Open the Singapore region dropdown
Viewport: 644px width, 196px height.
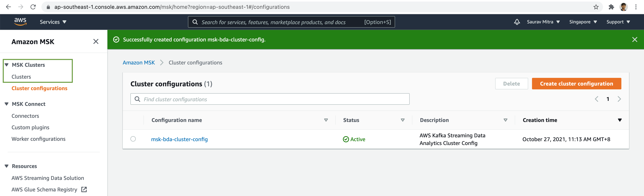pyautogui.click(x=583, y=22)
